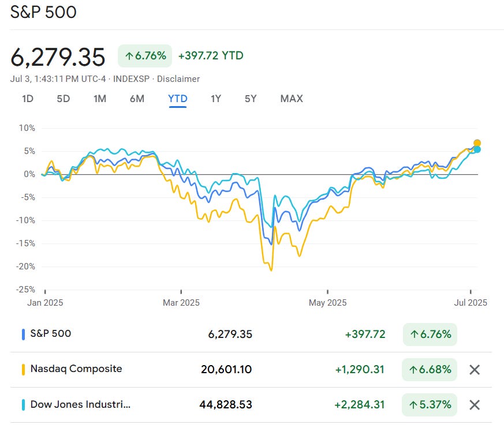This screenshot has height=432, width=504.
Task: Click the -20% y-axis label
Action: coord(26,266)
